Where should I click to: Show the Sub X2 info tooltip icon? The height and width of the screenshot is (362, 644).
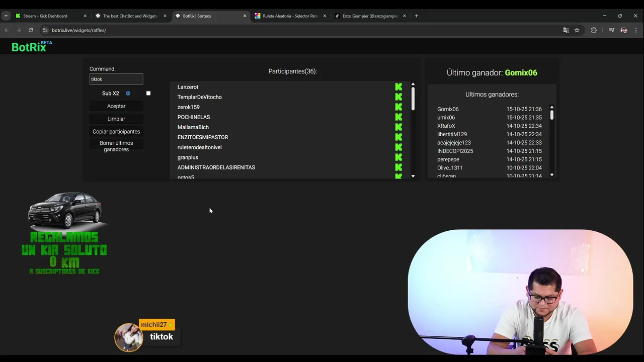(128, 94)
